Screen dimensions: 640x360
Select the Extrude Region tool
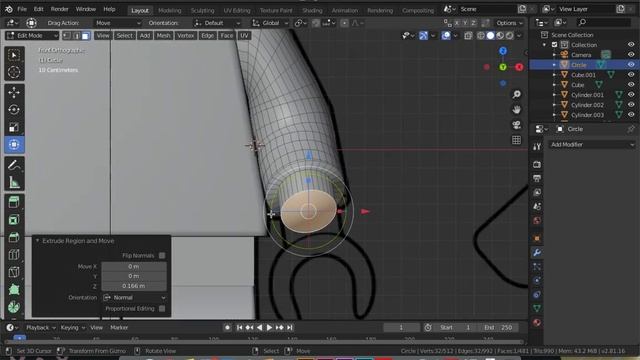[x=14, y=203]
